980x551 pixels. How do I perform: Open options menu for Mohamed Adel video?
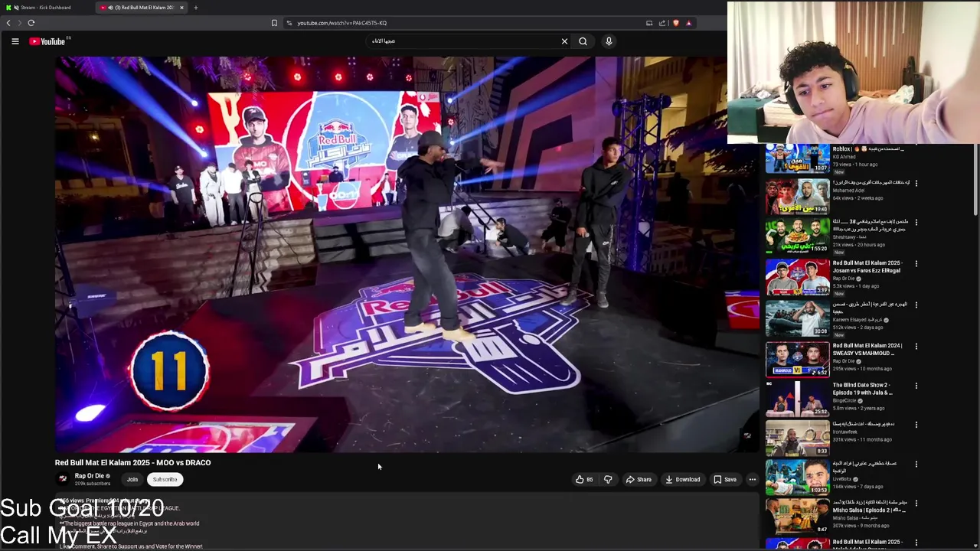coord(916,183)
